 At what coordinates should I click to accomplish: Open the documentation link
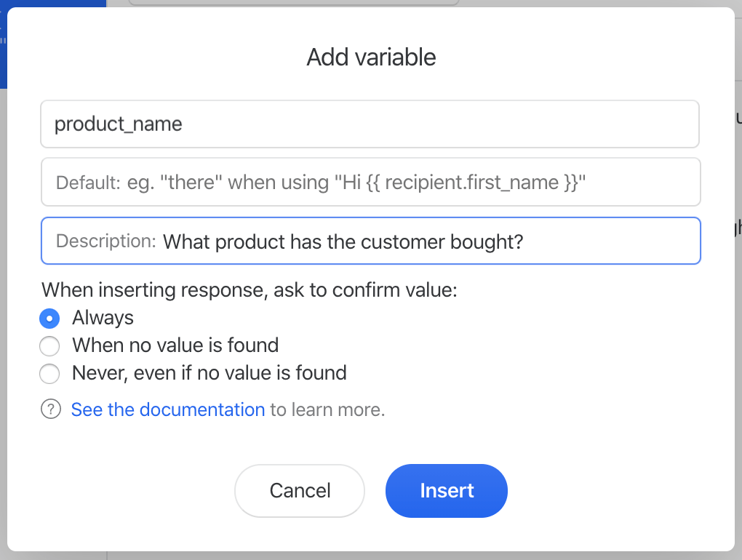(x=167, y=409)
